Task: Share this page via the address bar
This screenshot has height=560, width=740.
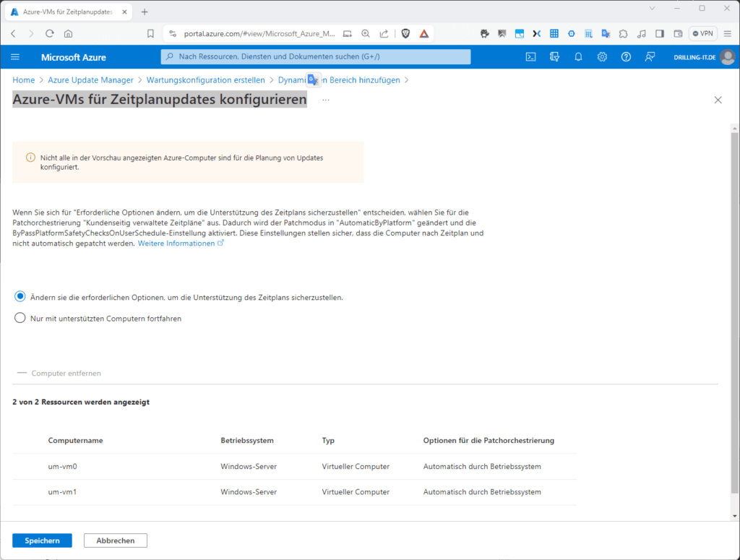Action: [x=384, y=33]
